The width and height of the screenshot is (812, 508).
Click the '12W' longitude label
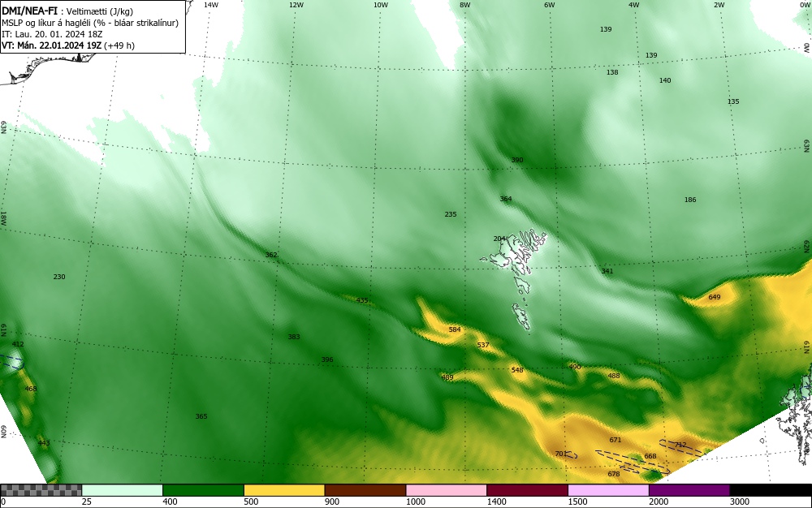296,5
